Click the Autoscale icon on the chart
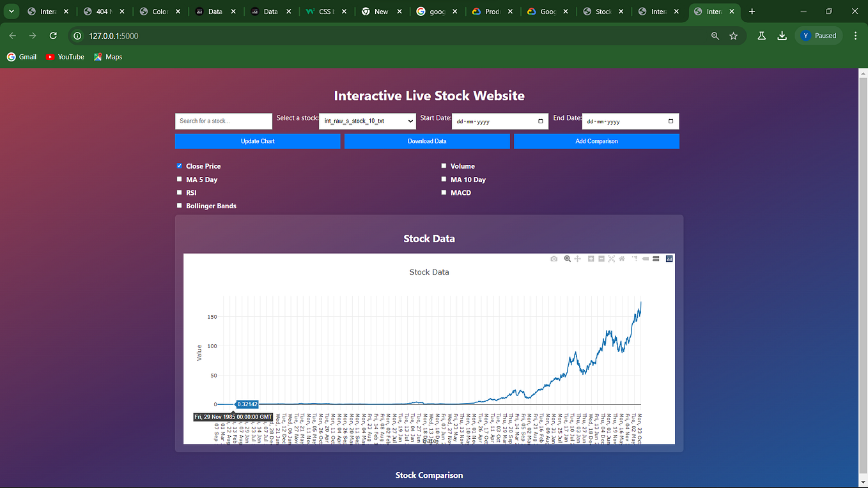The image size is (868, 488). coord(612,259)
